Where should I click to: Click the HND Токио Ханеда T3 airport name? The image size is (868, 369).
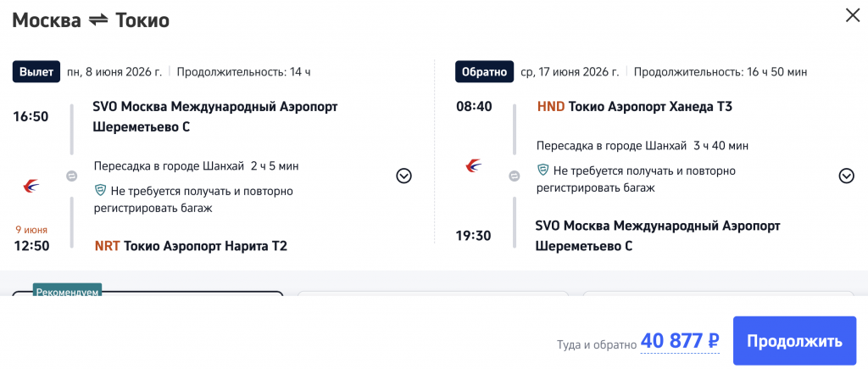click(634, 107)
